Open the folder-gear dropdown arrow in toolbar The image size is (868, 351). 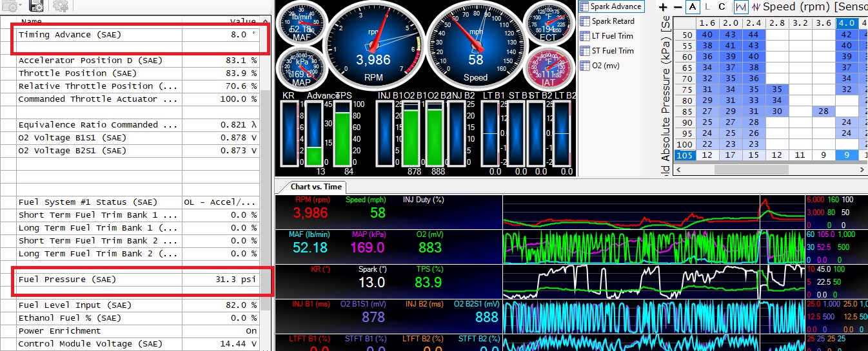(x=19, y=6)
